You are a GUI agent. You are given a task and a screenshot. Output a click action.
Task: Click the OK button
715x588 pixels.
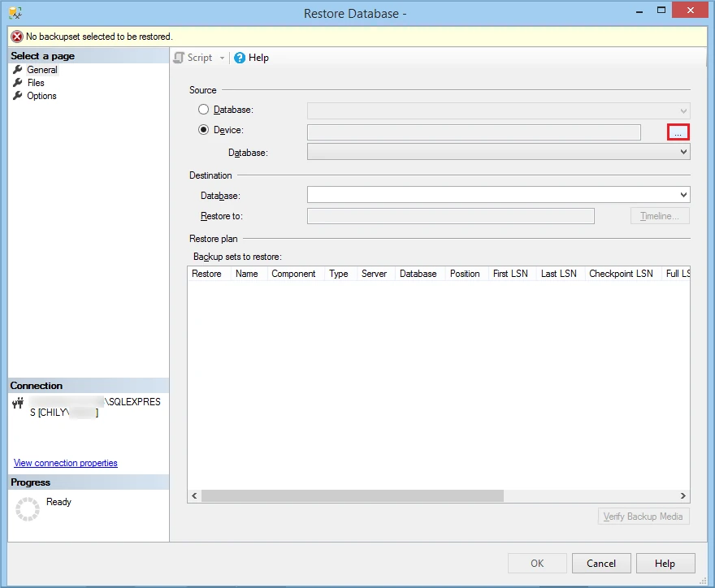[x=537, y=564]
